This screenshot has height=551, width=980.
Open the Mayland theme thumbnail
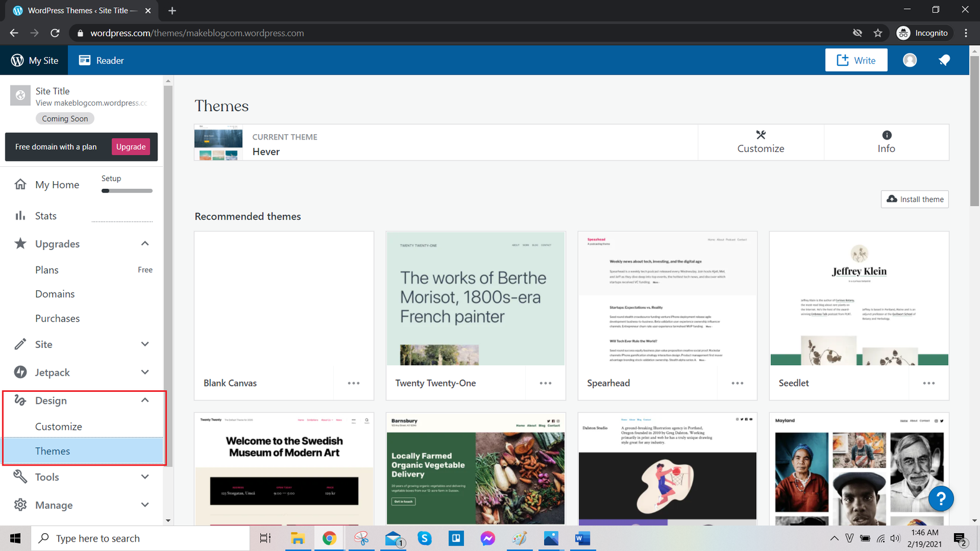(x=859, y=469)
